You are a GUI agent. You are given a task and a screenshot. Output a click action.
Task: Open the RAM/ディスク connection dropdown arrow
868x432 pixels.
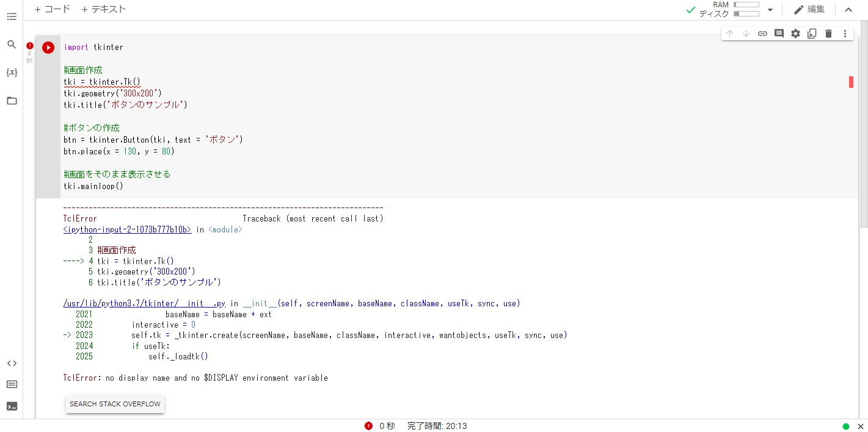770,10
